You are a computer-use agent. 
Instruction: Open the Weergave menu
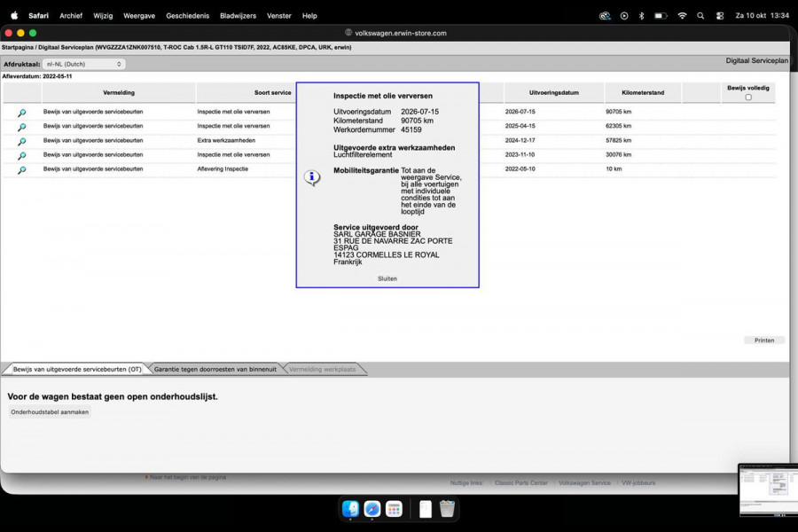(139, 16)
